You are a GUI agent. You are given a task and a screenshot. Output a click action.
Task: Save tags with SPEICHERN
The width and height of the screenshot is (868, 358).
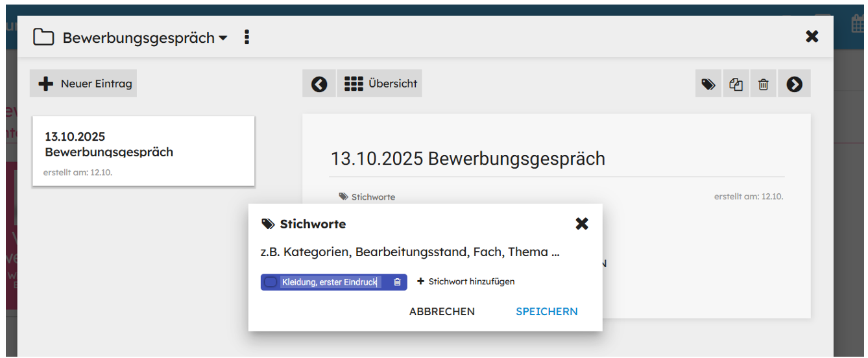pyautogui.click(x=546, y=311)
